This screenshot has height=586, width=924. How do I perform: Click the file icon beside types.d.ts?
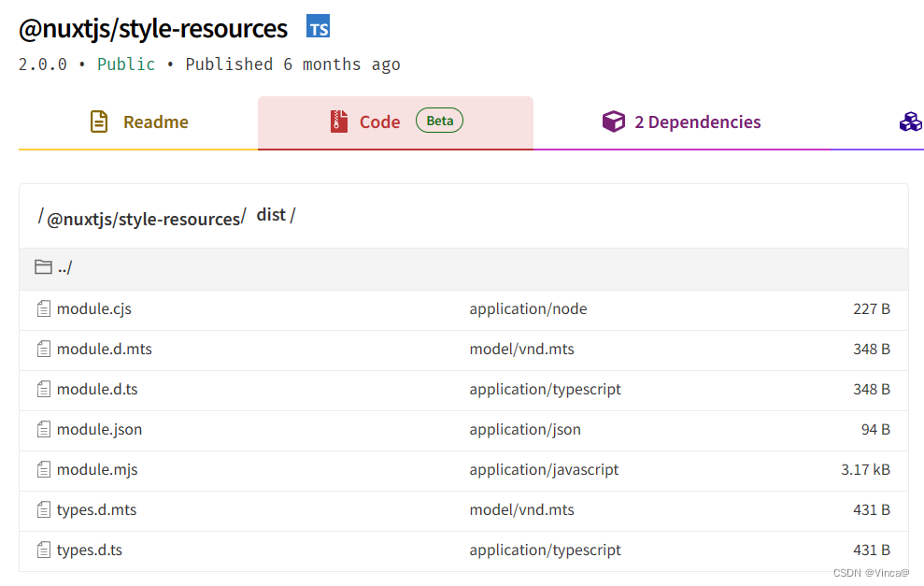pos(43,550)
